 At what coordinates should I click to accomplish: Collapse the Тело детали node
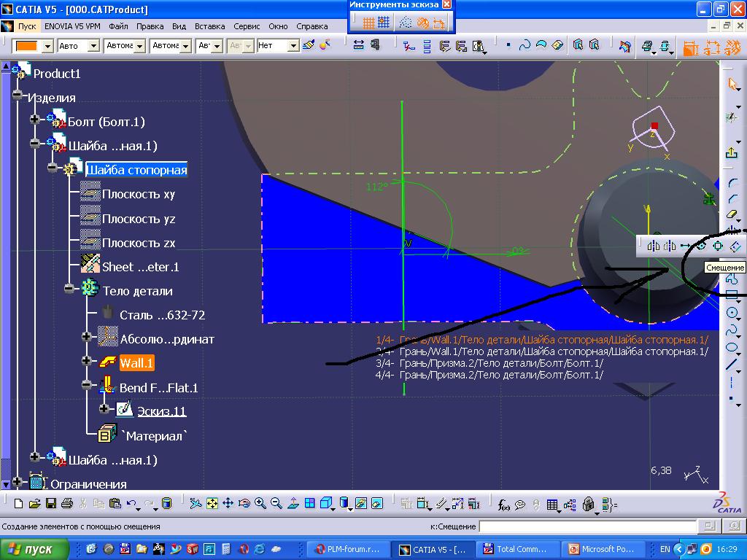[69, 289]
